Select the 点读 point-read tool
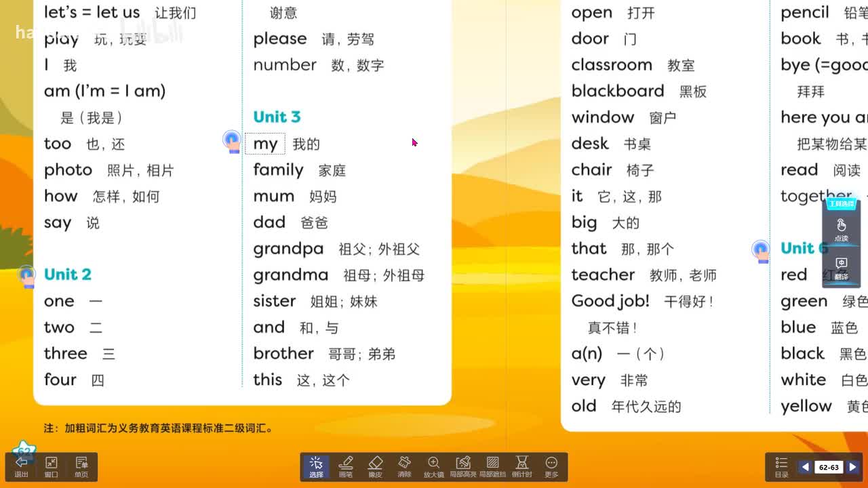The width and height of the screenshot is (868, 488). [842, 230]
